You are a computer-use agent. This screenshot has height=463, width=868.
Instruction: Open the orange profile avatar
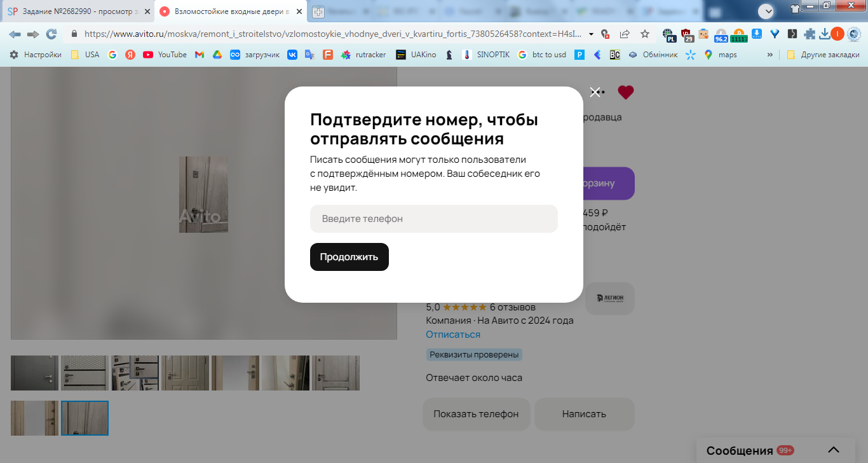point(837,34)
